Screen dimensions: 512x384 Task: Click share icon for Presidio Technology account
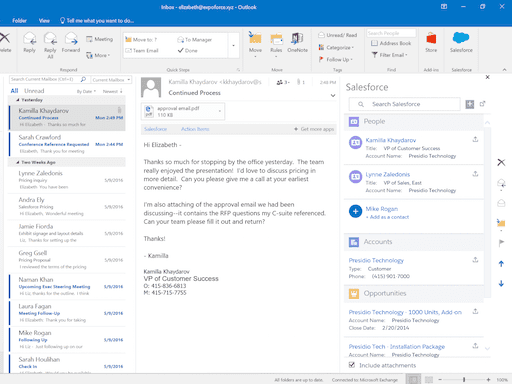pyautogui.click(x=475, y=259)
